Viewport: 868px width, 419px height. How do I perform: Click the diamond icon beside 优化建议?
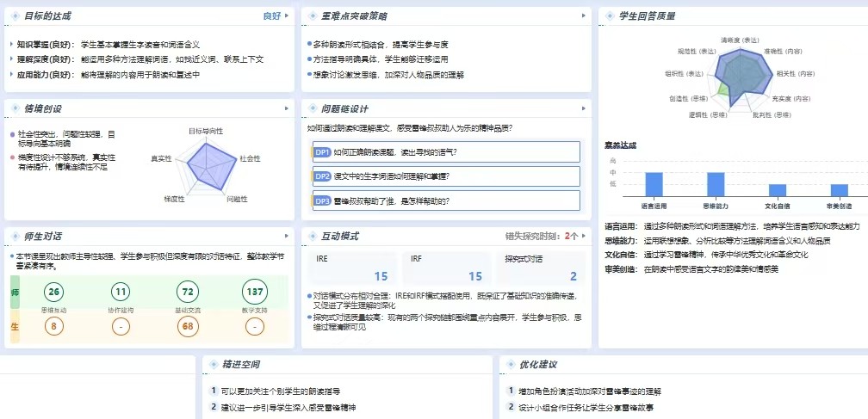(511, 365)
